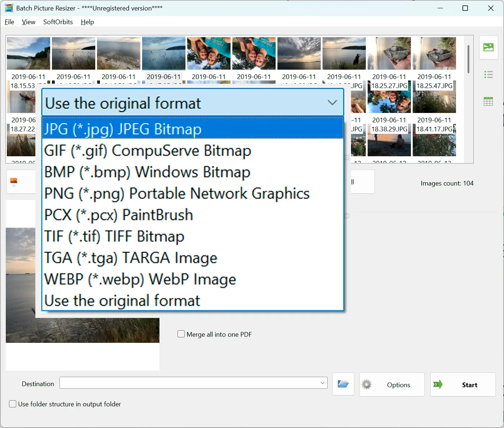Image resolution: width=504 pixels, height=428 pixels.
Task: Select thumbnail of person standing by sea
Action: click(x=344, y=53)
